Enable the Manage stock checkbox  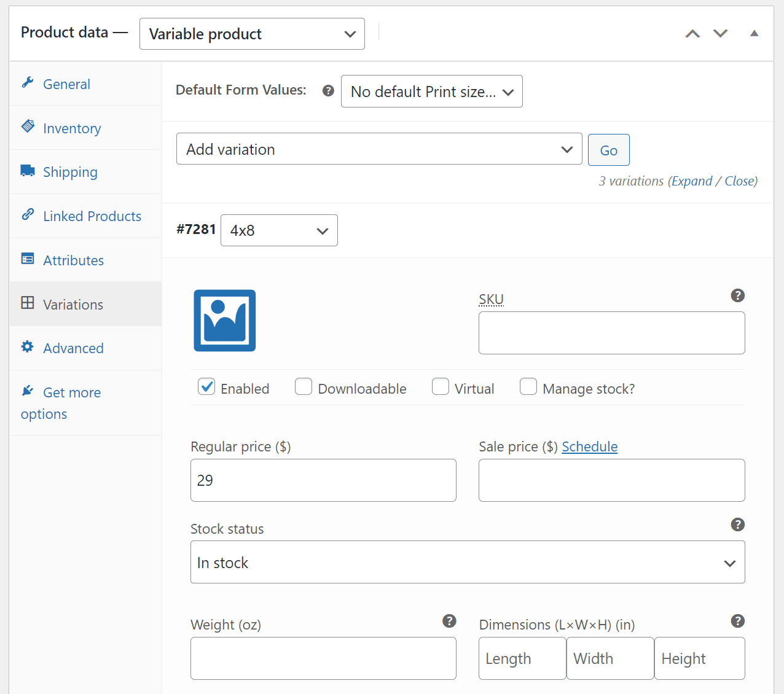[528, 386]
